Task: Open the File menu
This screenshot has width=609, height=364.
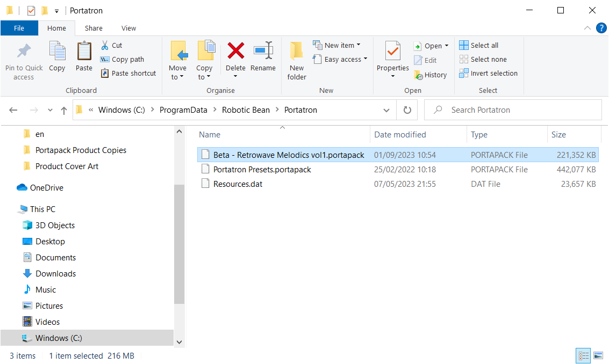Action: 19,28
